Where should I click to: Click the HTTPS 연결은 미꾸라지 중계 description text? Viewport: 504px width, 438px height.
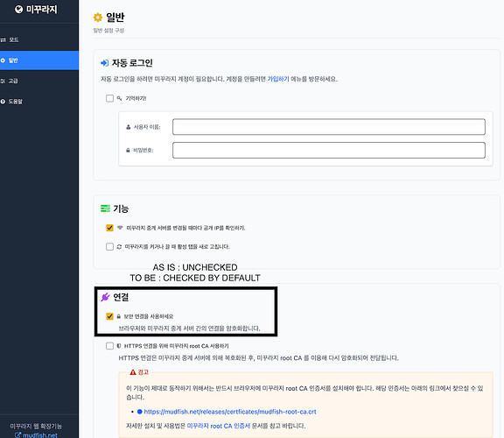tap(258, 358)
